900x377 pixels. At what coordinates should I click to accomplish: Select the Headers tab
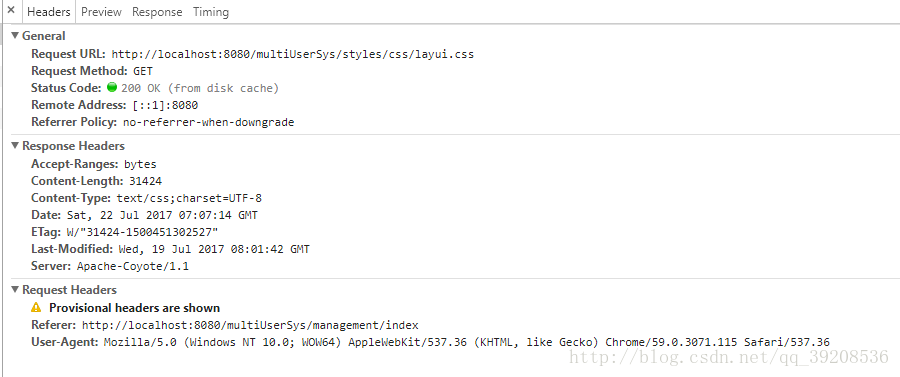coord(49,11)
